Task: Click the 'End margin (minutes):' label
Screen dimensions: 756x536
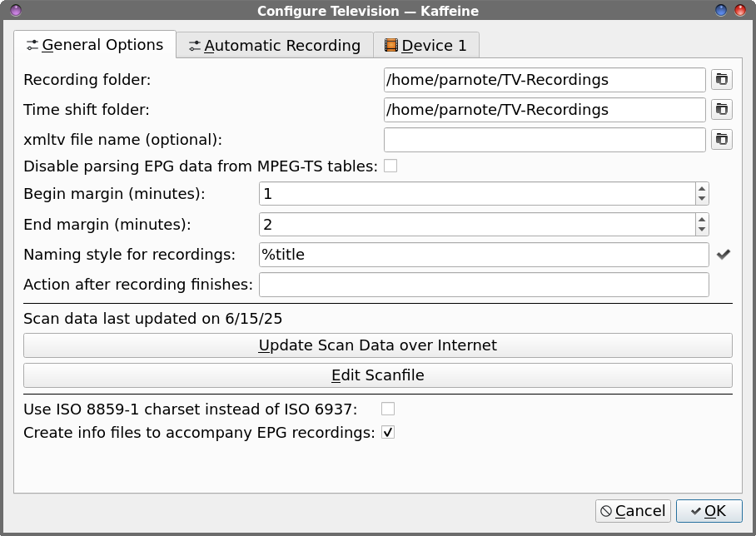Action: pos(107,224)
